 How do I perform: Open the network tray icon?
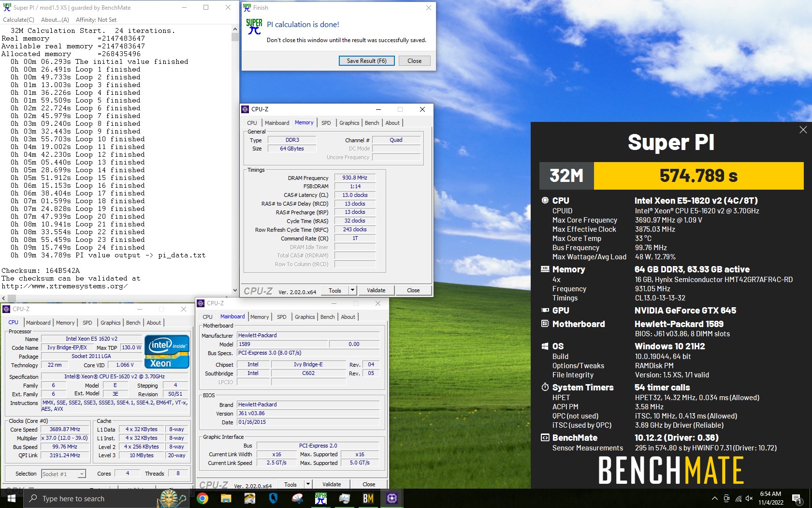738,498
